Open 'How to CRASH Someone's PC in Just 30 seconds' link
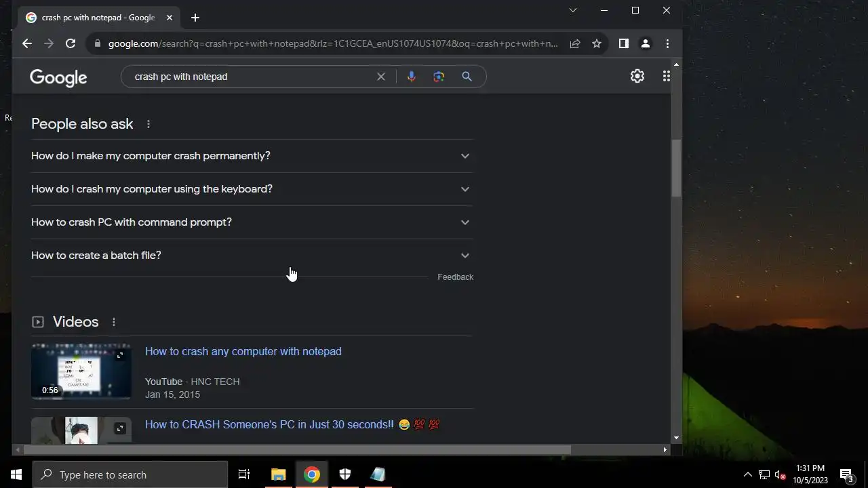Image resolution: width=868 pixels, height=488 pixels. click(292, 424)
